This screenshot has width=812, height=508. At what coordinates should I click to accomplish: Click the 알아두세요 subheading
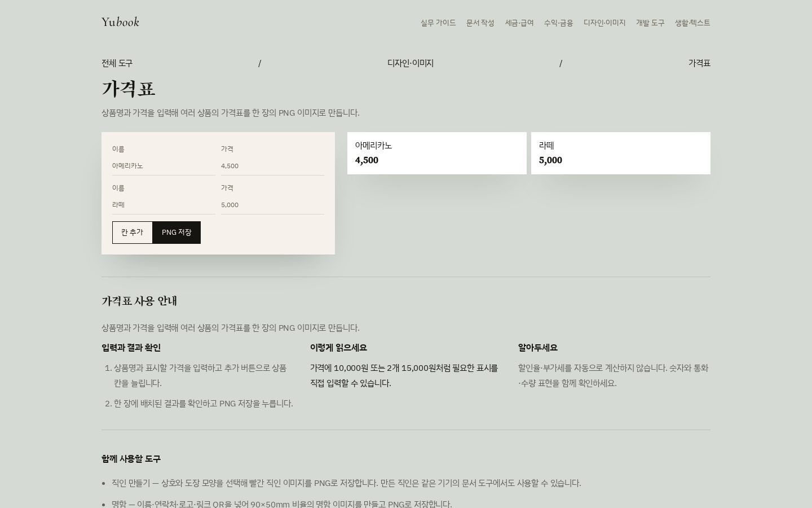[538, 348]
